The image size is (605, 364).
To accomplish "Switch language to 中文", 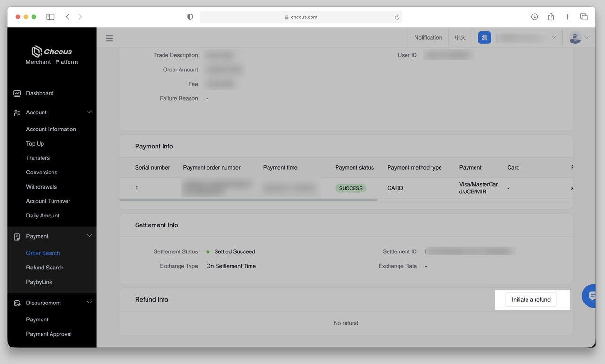I will 460,38.
